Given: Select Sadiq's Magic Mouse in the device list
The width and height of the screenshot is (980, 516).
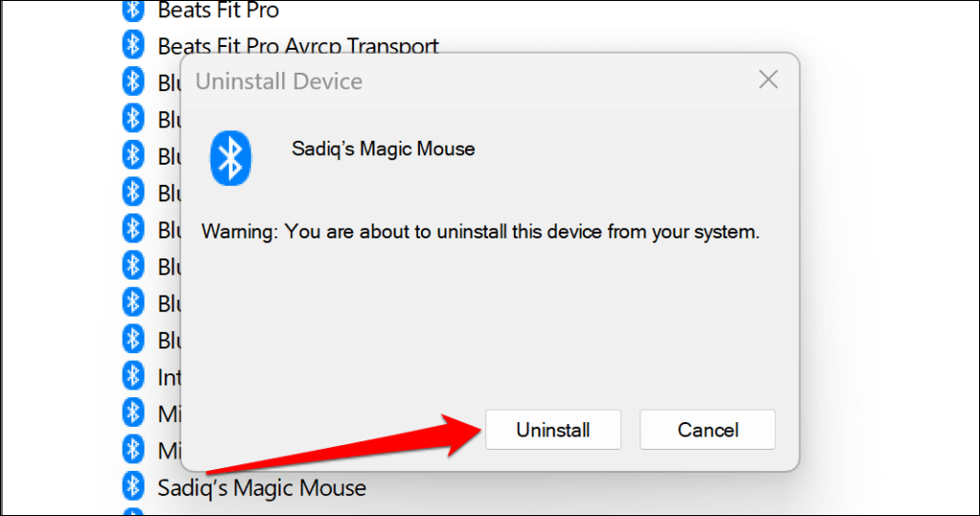Looking at the screenshot, I should [x=261, y=487].
